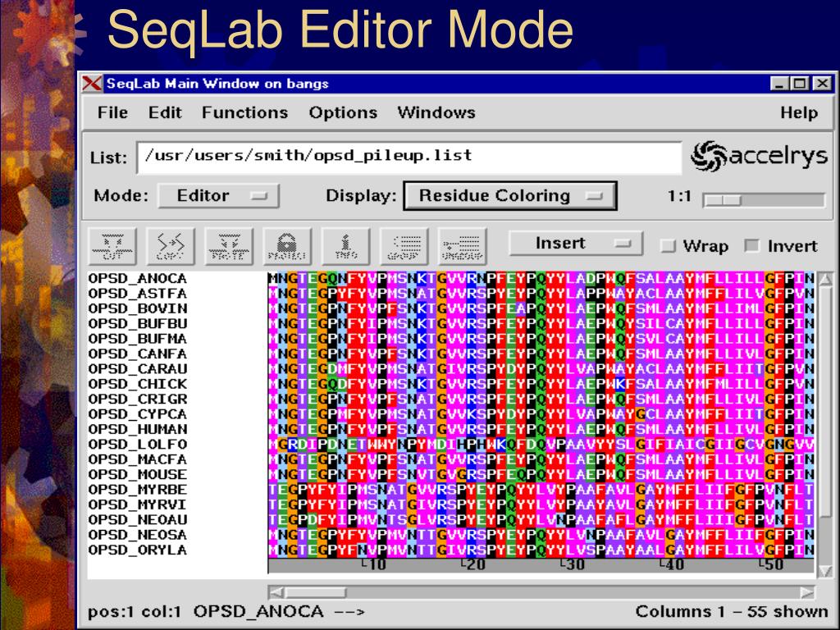This screenshot has width=840, height=630.
Task: Select sequence OPSD_HUMAN
Action: (x=138, y=429)
